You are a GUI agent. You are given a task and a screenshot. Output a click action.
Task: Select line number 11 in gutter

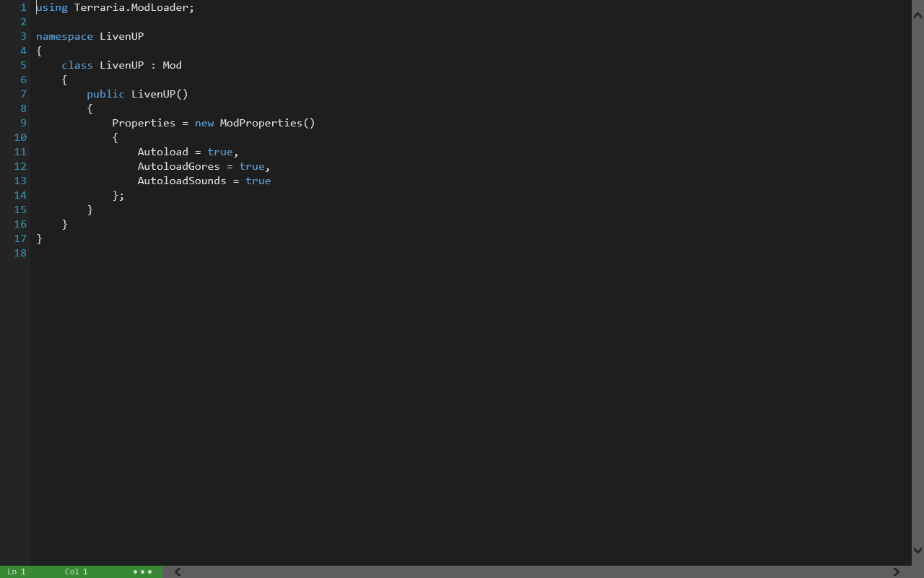pyautogui.click(x=20, y=152)
